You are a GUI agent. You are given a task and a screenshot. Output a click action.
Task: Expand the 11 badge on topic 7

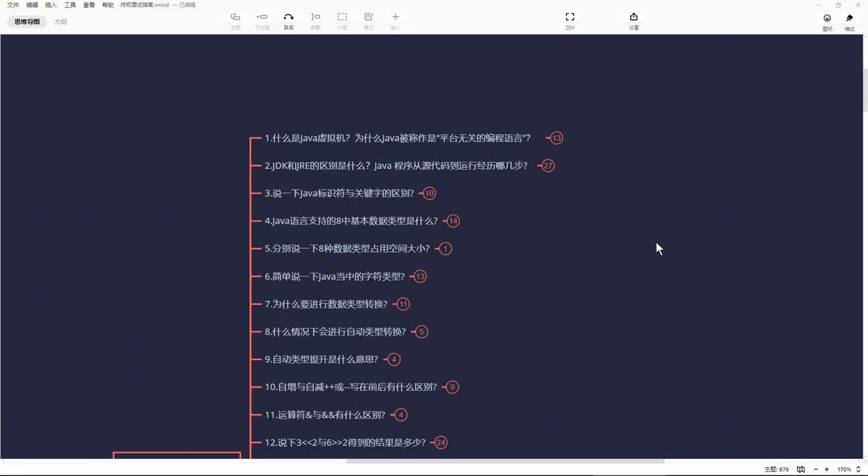point(403,304)
